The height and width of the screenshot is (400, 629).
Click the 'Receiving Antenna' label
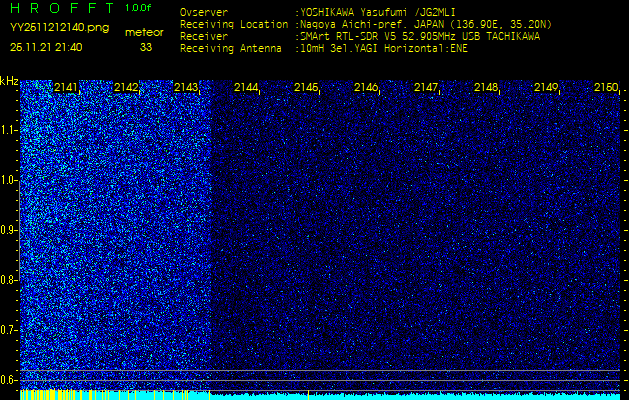[x=231, y=49]
